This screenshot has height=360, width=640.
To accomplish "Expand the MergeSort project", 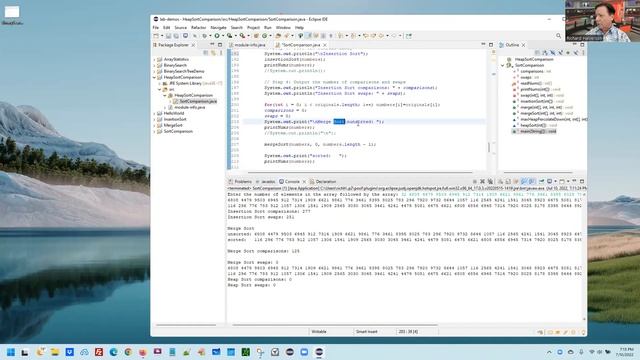I will 155,125.
